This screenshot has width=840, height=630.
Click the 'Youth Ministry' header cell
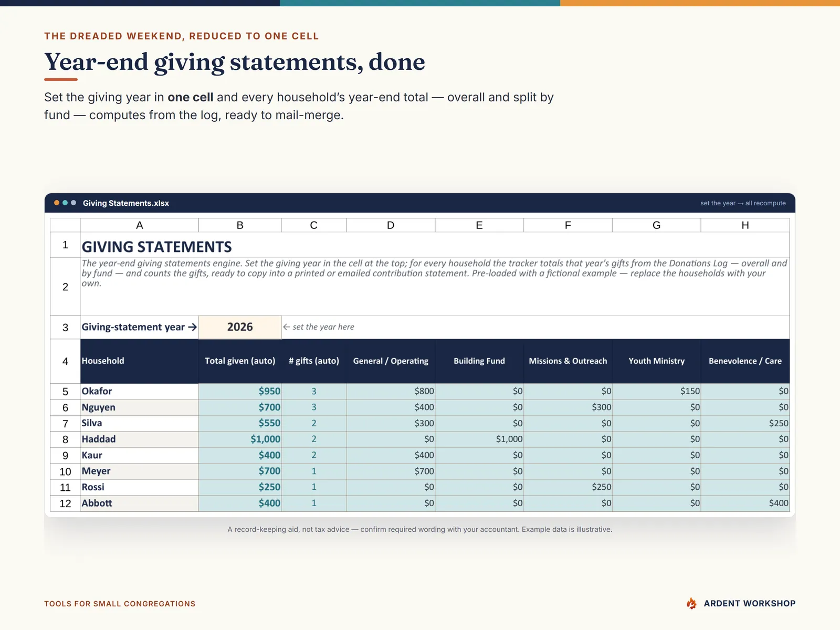(x=656, y=361)
